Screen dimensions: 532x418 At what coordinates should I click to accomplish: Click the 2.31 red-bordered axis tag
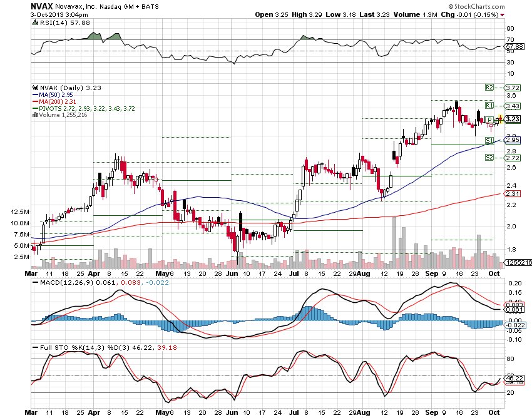click(x=513, y=194)
